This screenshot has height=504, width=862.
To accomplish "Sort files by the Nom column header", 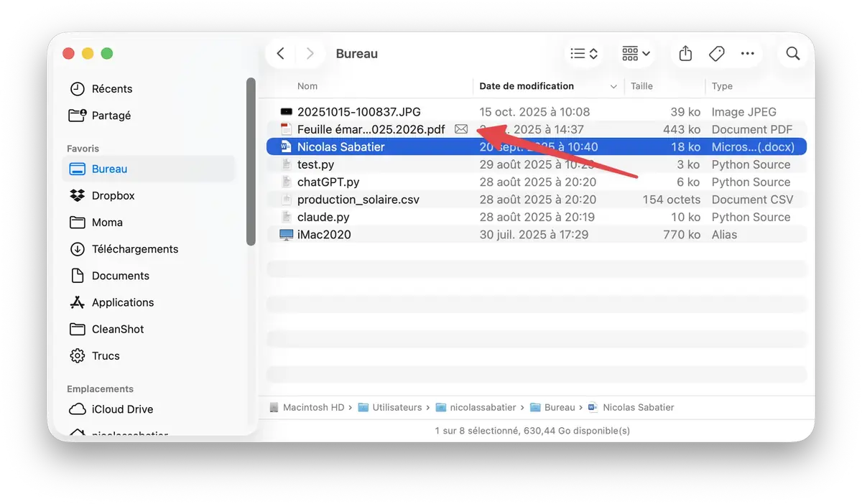I will click(307, 86).
